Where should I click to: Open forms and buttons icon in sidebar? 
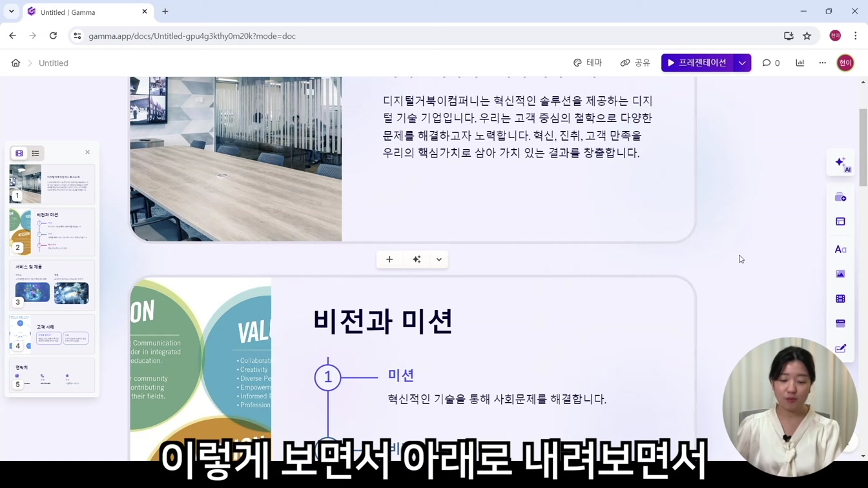pos(840,349)
